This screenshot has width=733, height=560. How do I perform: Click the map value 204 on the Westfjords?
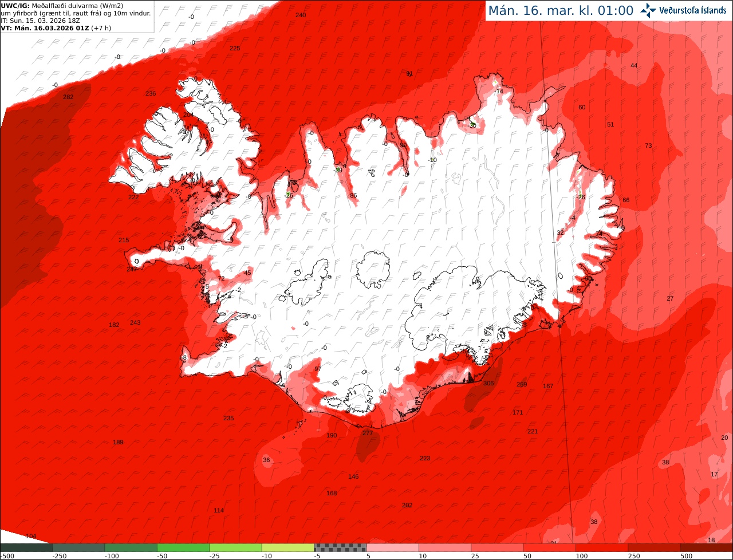tap(188, 115)
